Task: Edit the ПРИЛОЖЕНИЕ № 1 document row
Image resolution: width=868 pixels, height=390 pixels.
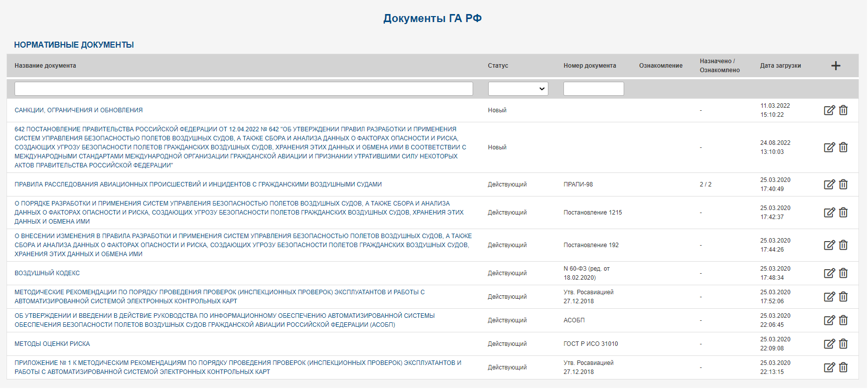Action: coord(829,367)
